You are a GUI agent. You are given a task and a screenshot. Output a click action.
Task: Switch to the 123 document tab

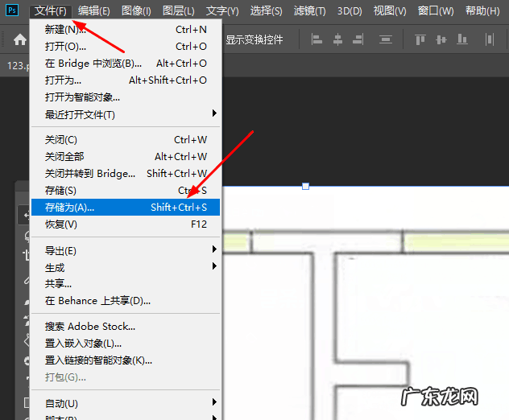click(x=19, y=66)
